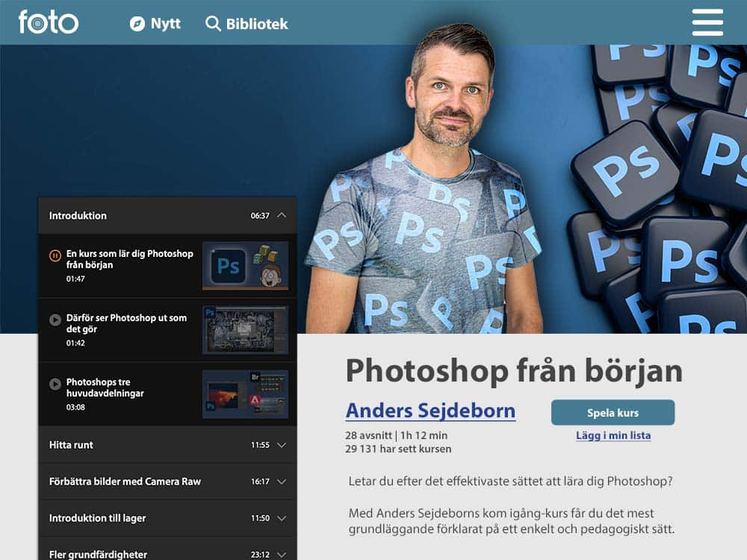
Task: Open the hamburger menu
Action: [x=707, y=22]
